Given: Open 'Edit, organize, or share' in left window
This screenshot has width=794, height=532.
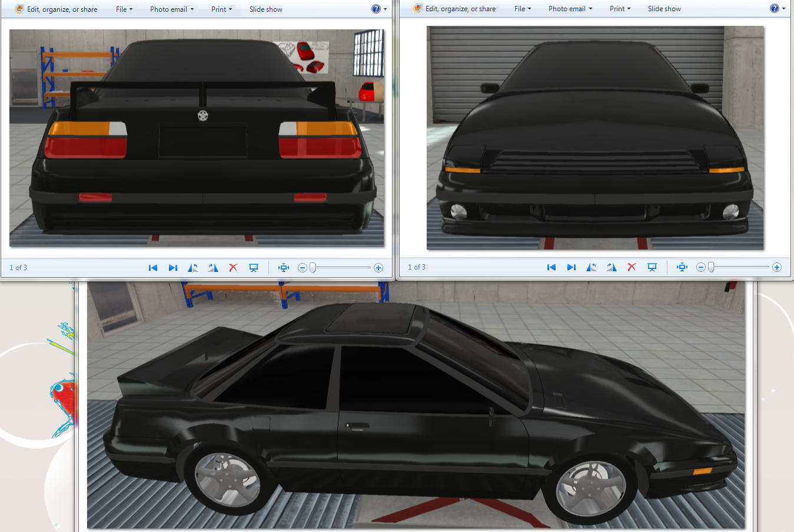Looking at the screenshot, I should pyautogui.click(x=57, y=9).
